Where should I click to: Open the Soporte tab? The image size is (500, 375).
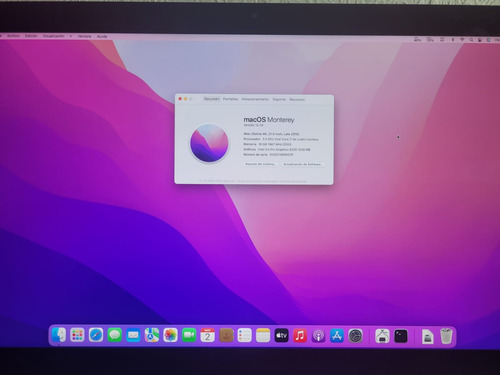point(279,99)
